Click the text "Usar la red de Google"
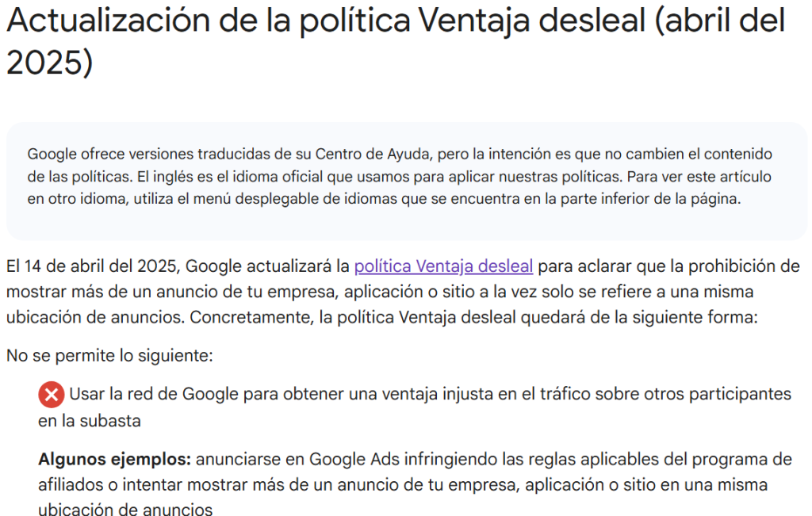 point(148,394)
